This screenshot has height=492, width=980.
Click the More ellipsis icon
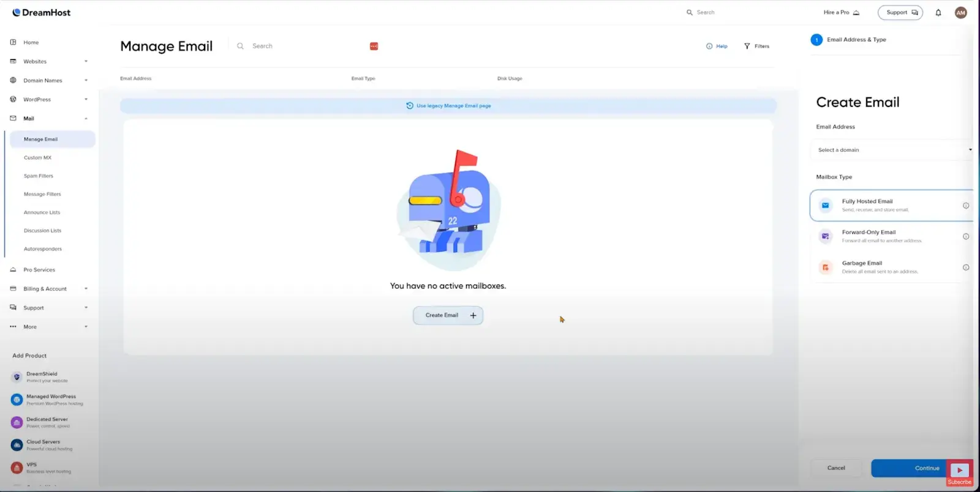click(13, 327)
